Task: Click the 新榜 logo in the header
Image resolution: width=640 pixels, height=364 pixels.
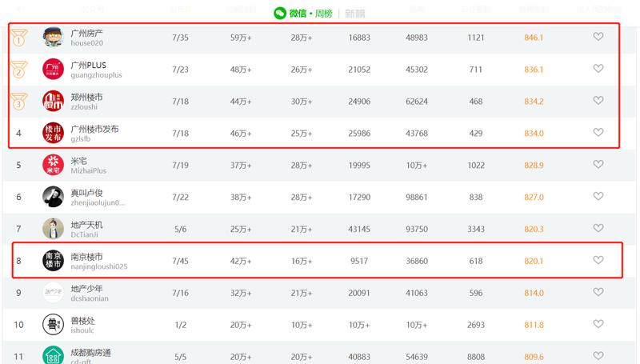Action: click(354, 13)
